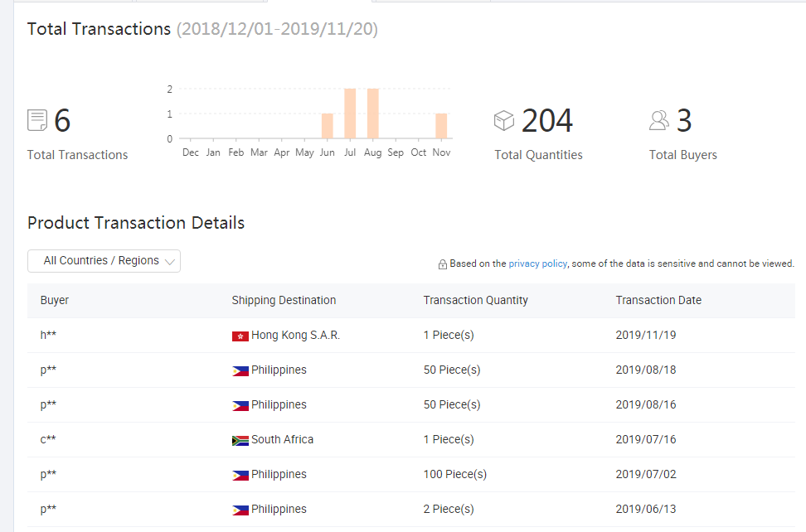This screenshot has height=532, width=806.
Task: Click buyer c** in table
Action: coord(48,440)
